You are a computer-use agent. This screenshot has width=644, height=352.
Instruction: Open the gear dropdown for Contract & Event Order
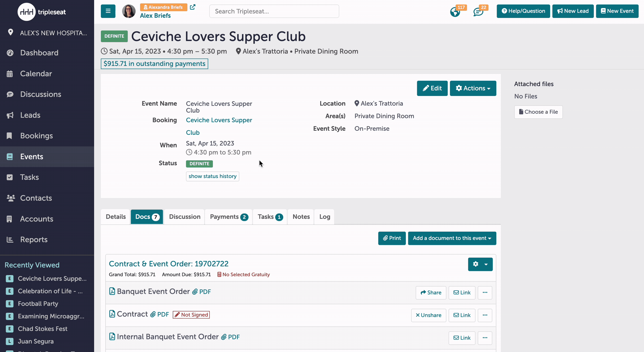(x=480, y=264)
